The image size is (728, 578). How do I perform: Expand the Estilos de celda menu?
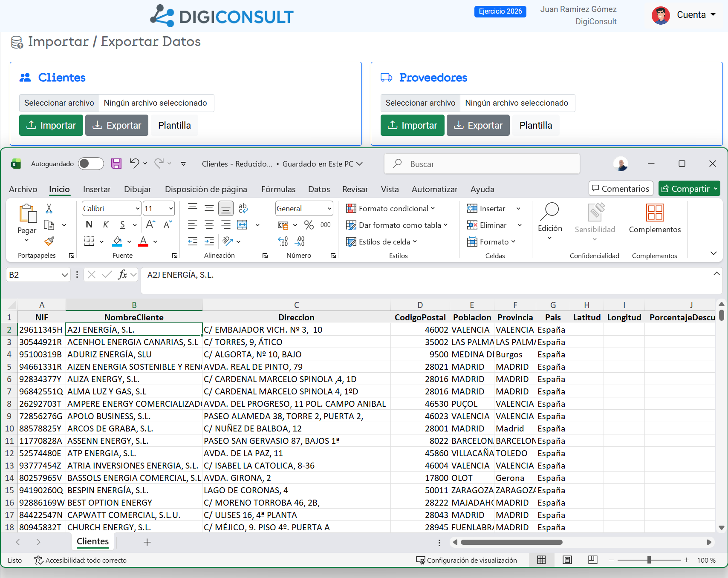click(381, 242)
